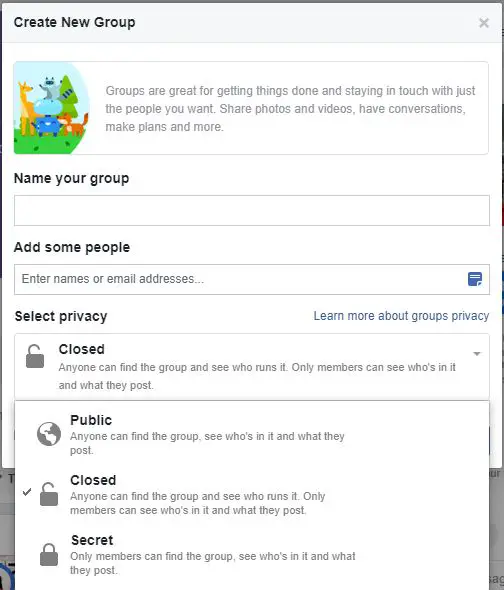Click the locked padlock icon for Secret
This screenshot has height=590, width=504.
coord(49,555)
